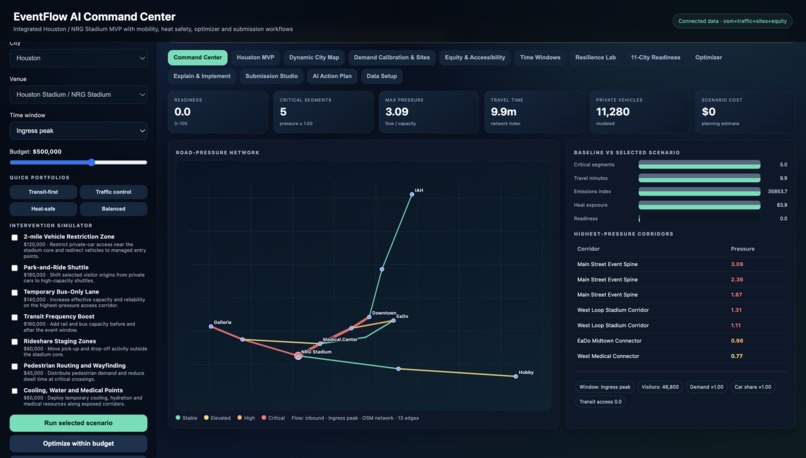
Task: Open the Data Setup tab
Action: pos(381,76)
